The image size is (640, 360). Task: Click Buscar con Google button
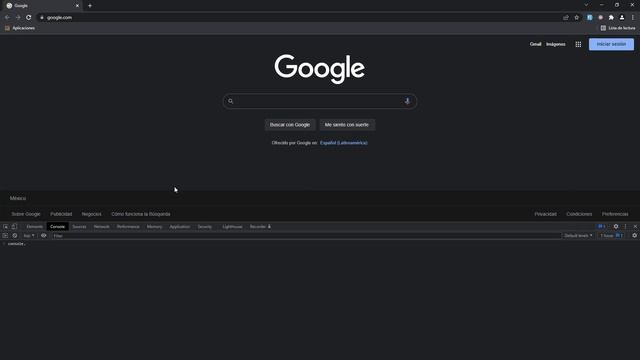(x=290, y=125)
